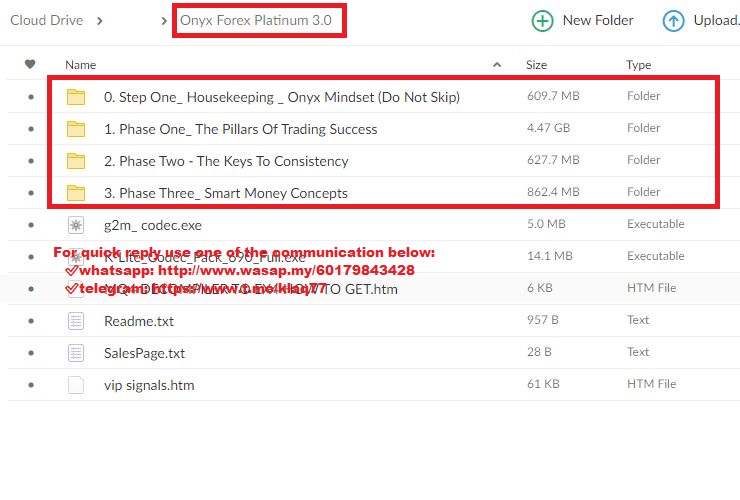Viewport: 740px width, 500px height.
Task: Click Text type for Readme.txt
Action: 638,320
